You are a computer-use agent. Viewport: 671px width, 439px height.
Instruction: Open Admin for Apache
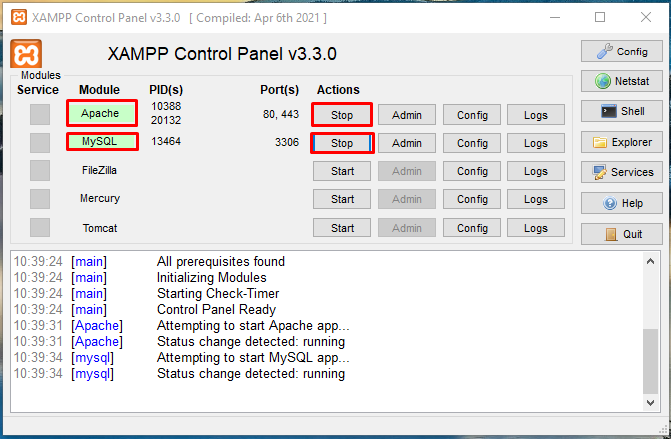[x=406, y=115]
